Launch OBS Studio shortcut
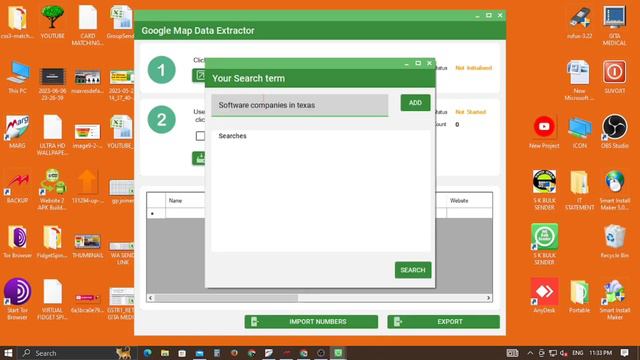This screenshot has height=360, width=640. (x=614, y=132)
